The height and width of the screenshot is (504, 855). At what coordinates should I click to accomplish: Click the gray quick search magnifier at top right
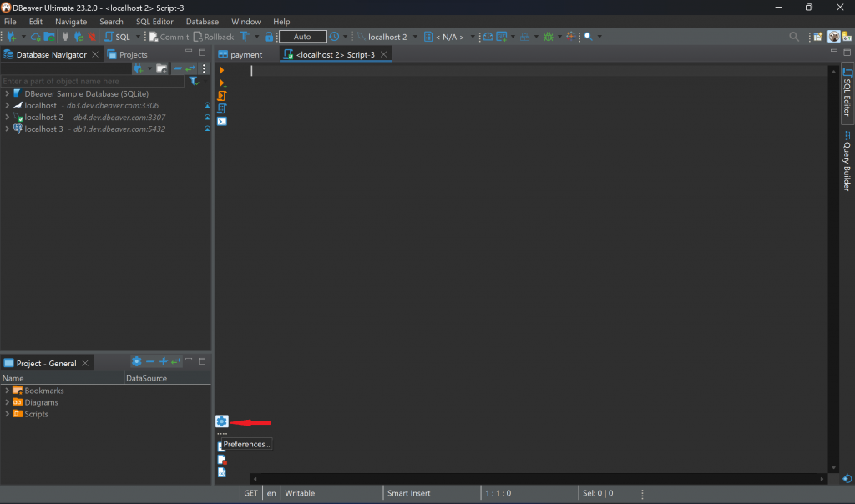pos(794,37)
